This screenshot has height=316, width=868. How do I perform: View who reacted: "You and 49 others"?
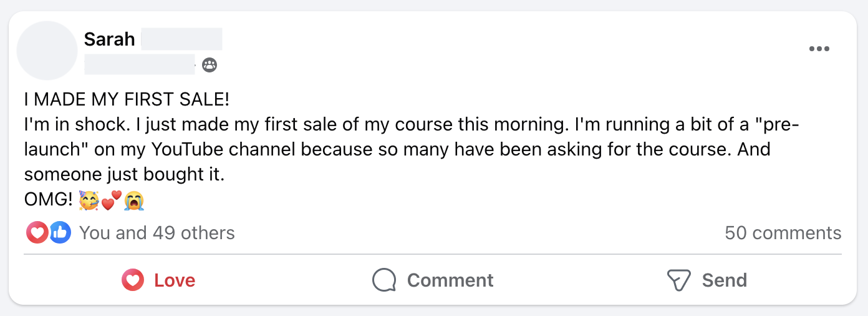(x=157, y=233)
